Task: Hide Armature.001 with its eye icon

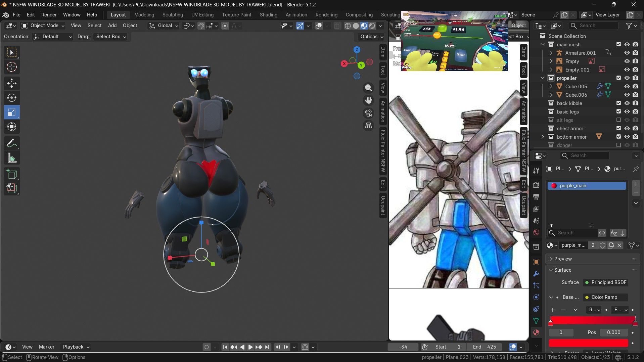Action: point(627,53)
